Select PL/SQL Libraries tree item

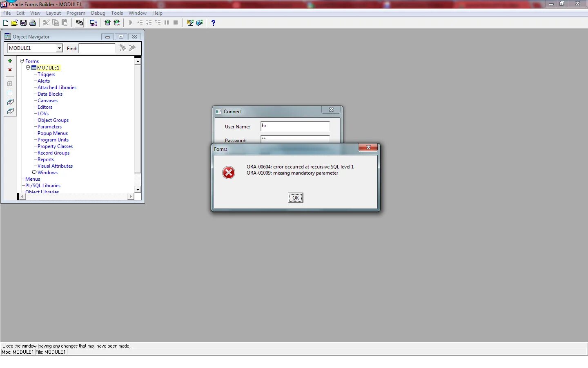[x=43, y=186]
